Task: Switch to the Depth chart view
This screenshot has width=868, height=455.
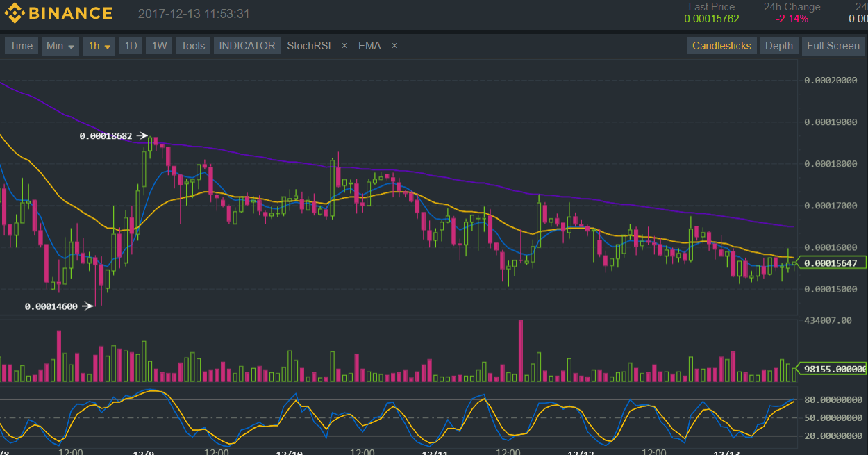Action: point(778,46)
